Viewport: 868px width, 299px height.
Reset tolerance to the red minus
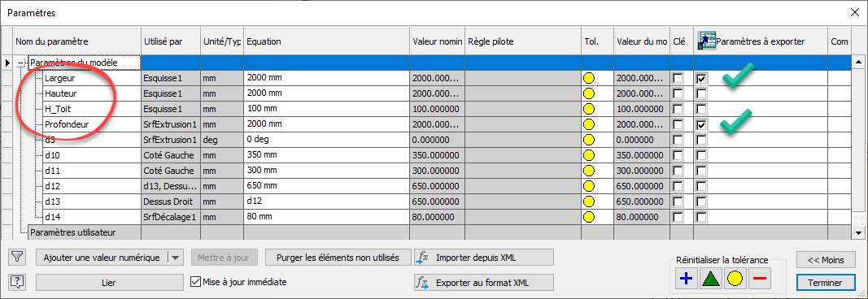[x=760, y=279]
